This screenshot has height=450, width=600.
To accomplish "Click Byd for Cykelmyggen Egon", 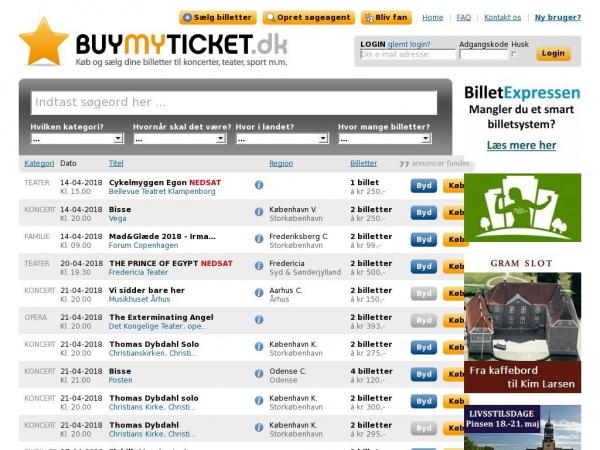I will pyautogui.click(x=424, y=186).
